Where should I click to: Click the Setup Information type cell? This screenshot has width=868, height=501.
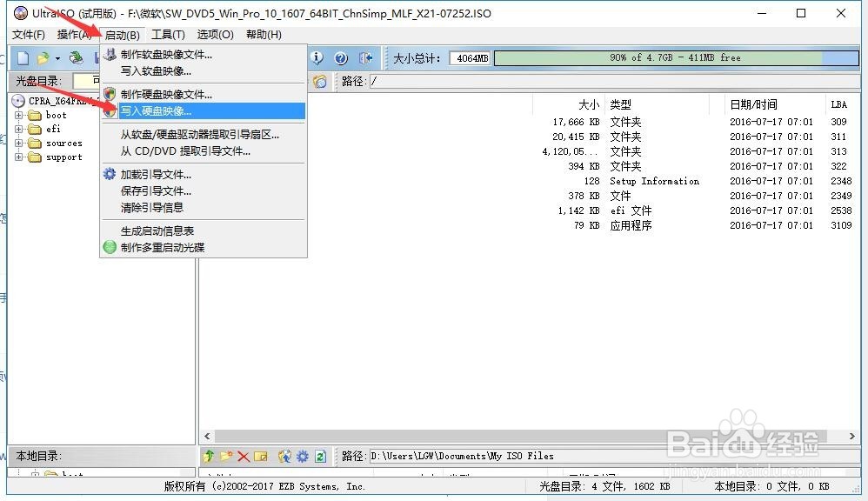click(x=654, y=181)
